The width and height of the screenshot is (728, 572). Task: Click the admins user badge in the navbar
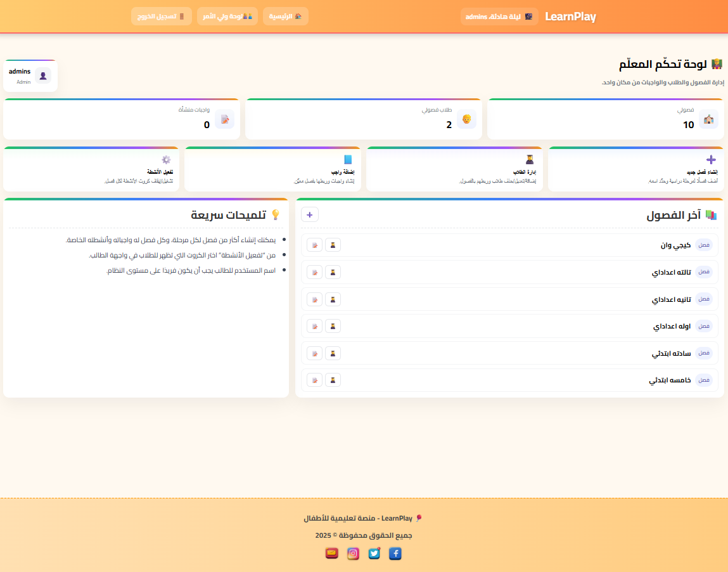[499, 16]
